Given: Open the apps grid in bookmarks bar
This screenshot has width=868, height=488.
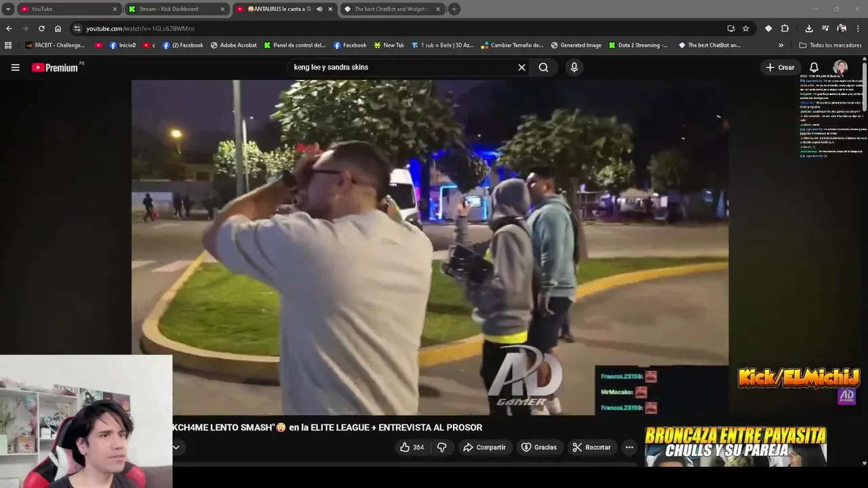Looking at the screenshot, I should click(8, 45).
